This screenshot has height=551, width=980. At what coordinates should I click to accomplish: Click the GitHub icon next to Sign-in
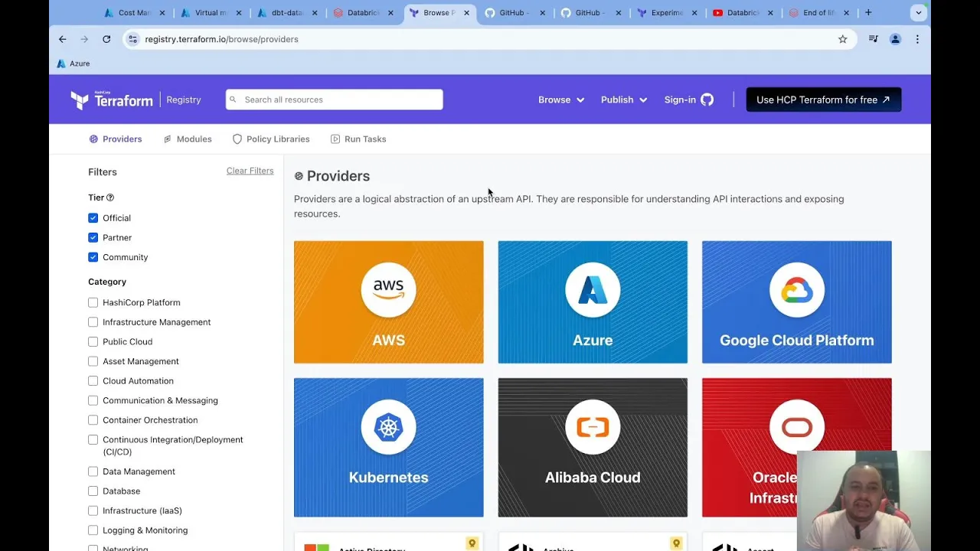tap(707, 99)
